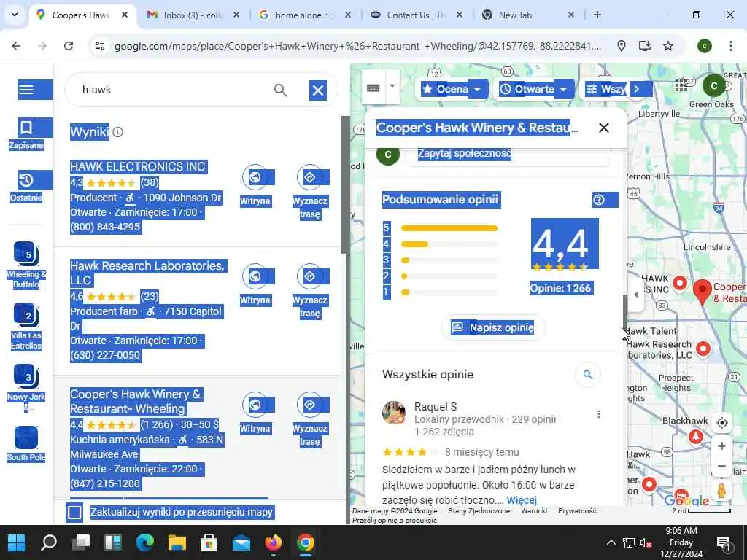The height and width of the screenshot is (560, 747).
Task: Click the five-star rating bar
Action: pyautogui.click(x=449, y=228)
